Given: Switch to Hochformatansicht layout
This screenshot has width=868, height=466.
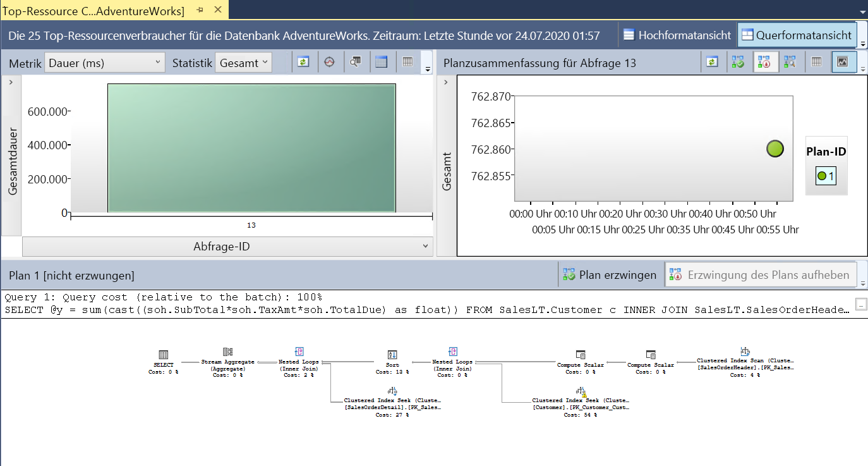Looking at the screenshot, I should tap(677, 35).
